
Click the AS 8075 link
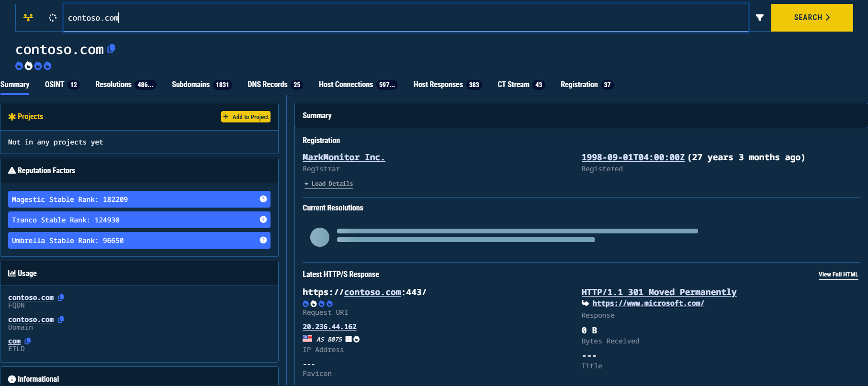[329, 339]
